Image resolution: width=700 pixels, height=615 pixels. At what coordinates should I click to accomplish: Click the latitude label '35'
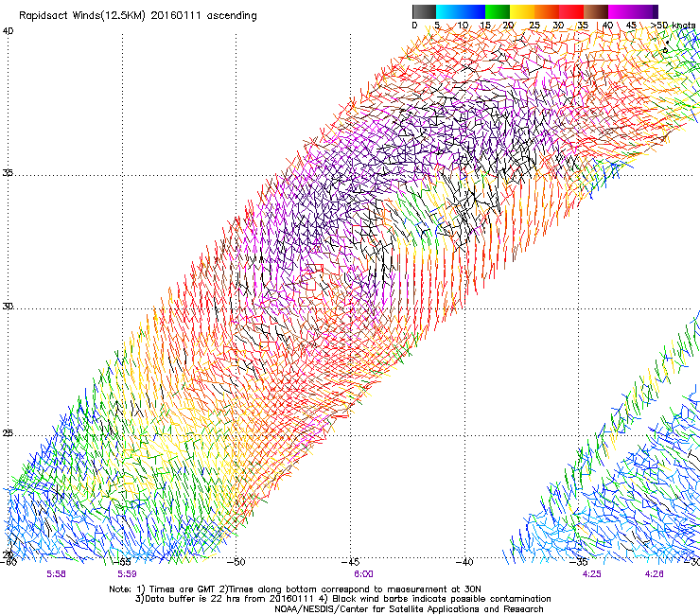[8, 172]
